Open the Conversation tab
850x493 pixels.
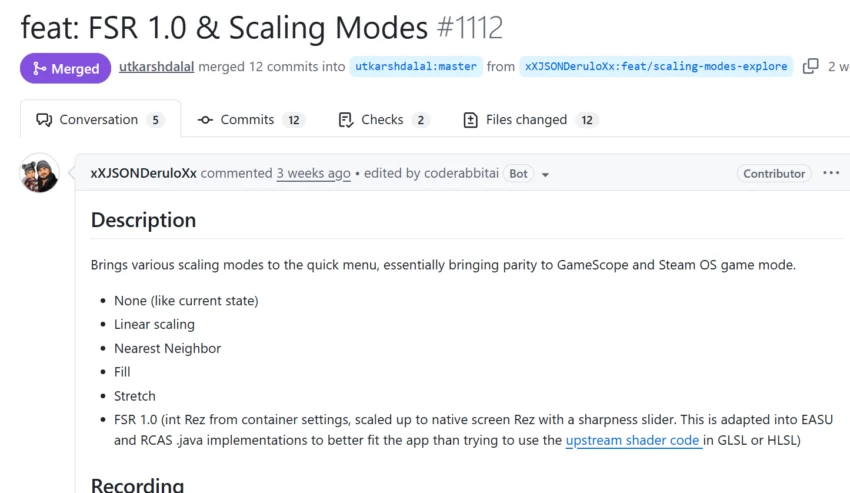click(100, 119)
